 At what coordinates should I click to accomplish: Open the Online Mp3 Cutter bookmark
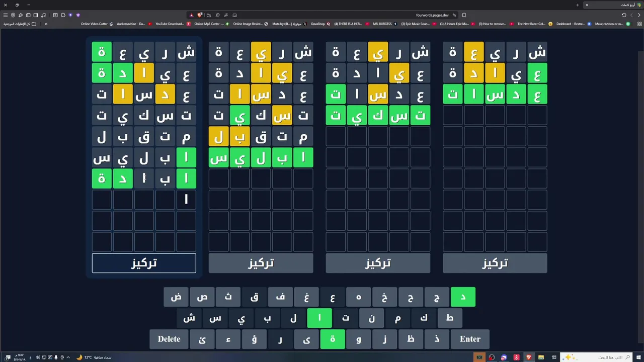click(211, 24)
